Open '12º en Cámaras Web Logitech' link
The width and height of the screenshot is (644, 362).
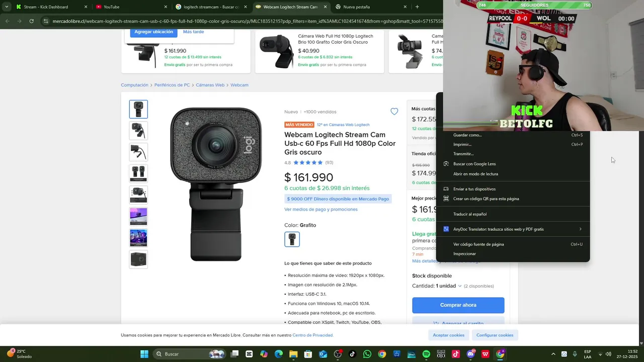343,125
